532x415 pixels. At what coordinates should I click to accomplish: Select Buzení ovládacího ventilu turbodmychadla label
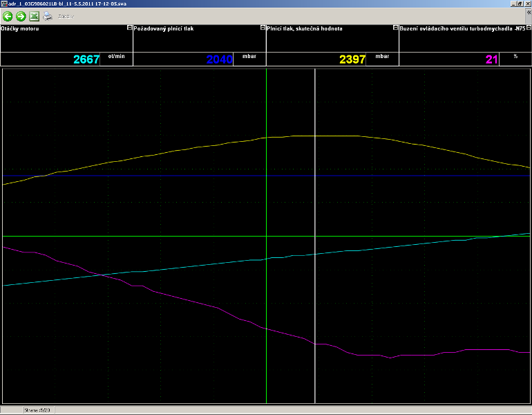tap(462, 28)
